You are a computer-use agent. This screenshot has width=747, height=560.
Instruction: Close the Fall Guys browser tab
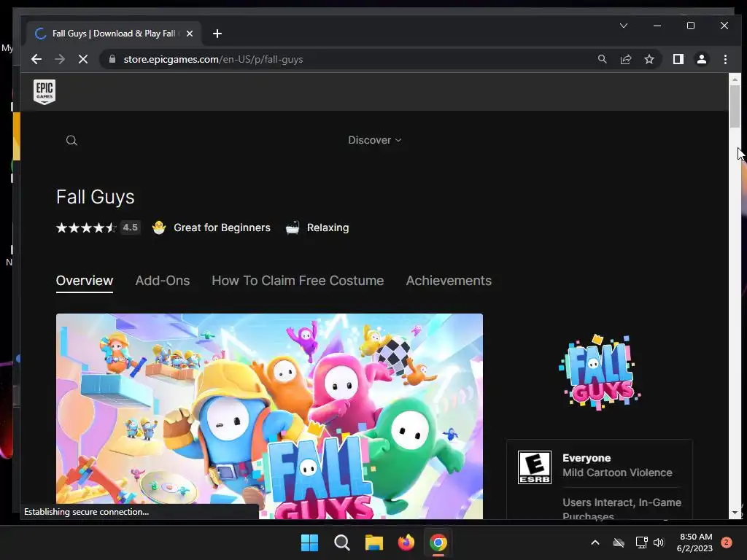pyautogui.click(x=190, y=34)
